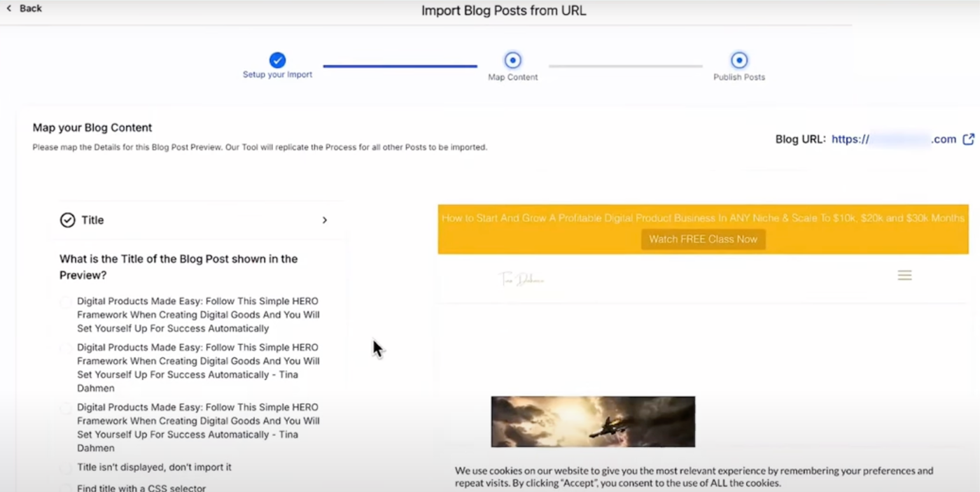Viewport: 980px width, 492px height.
Task: Choose "Title isn't displayed, don't import it"
Action: click(66, 468)
